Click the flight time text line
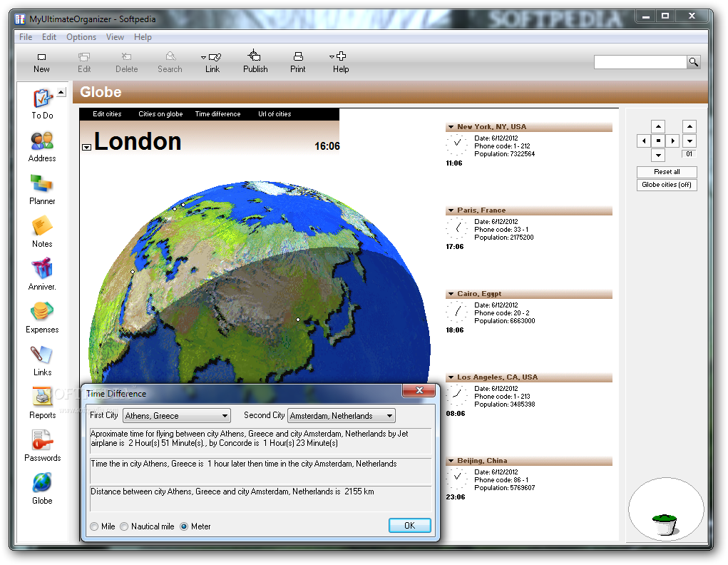 250,438
